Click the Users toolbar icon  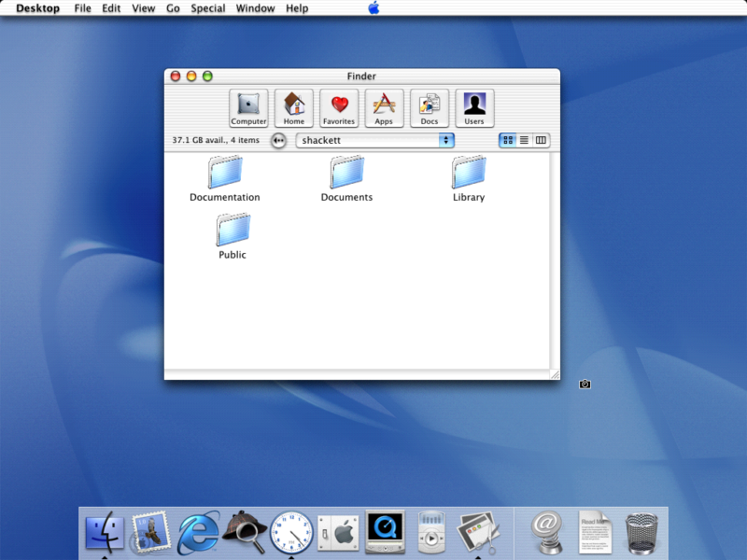click(x=473, y=106)
